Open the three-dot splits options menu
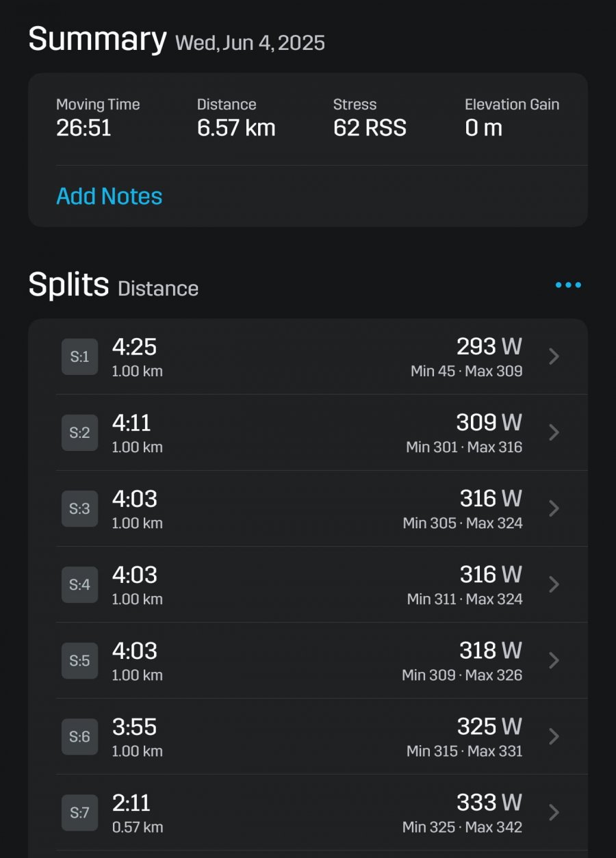The image size is (616, 858). (568, 285)
